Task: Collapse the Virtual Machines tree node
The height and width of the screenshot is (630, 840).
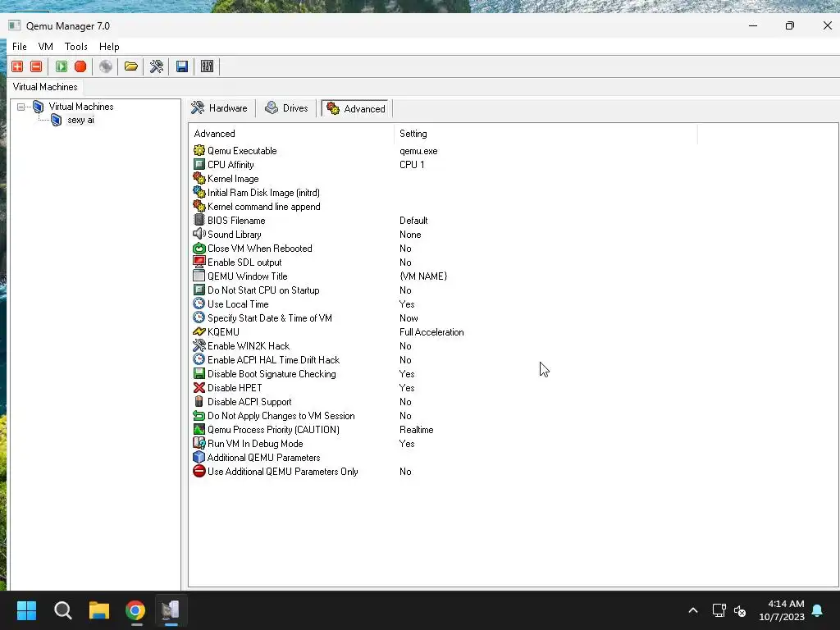Action: tap(21, 107)
